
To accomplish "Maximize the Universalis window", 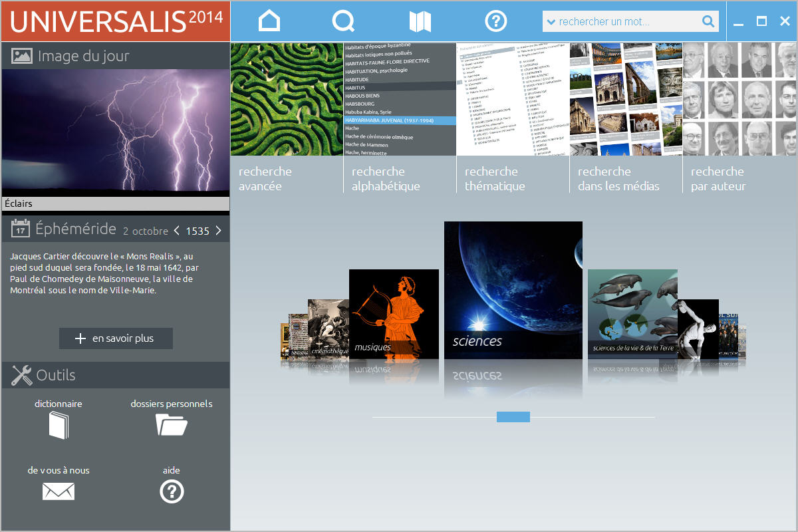I will tap(761, 21).
